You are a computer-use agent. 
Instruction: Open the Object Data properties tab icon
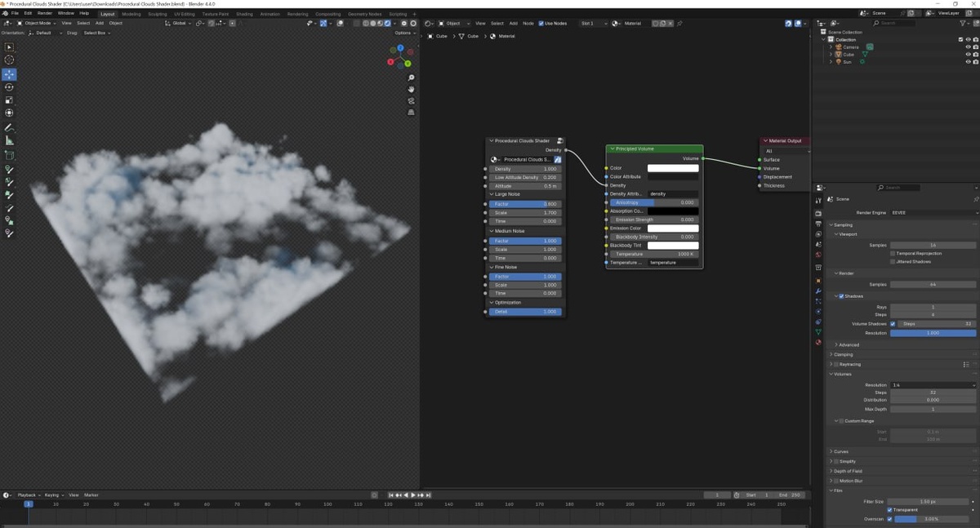click(818, 332)
